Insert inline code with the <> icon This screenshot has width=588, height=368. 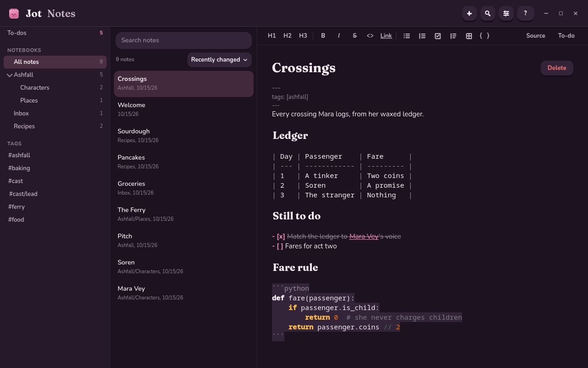coord(370,36)
